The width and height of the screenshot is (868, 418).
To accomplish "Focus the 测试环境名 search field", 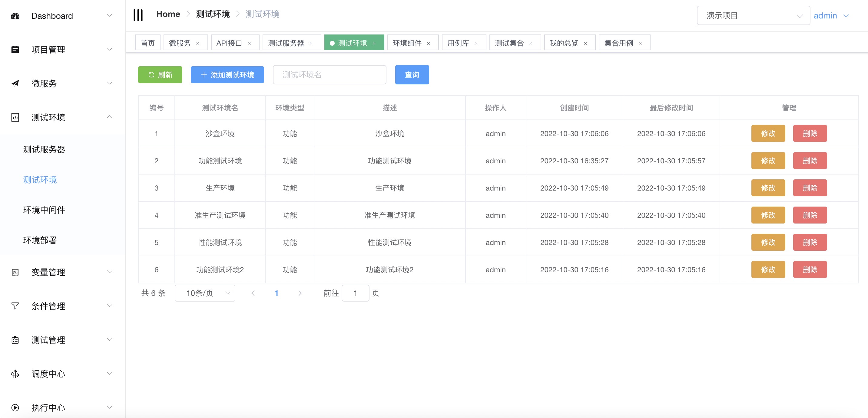I will [329, 75].
